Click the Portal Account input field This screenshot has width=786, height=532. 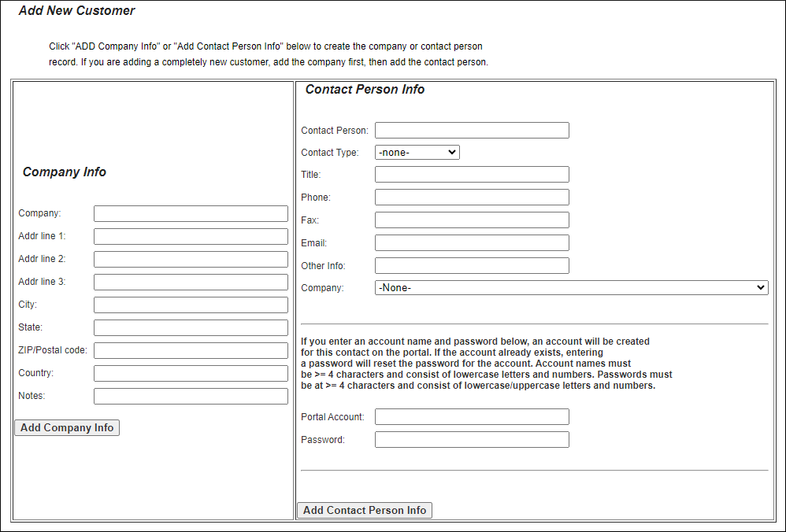click(x=471, y=416)
